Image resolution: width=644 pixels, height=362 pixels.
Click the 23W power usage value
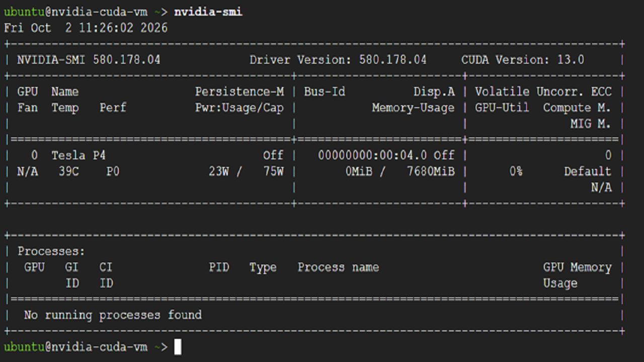(x=219, y=171)
